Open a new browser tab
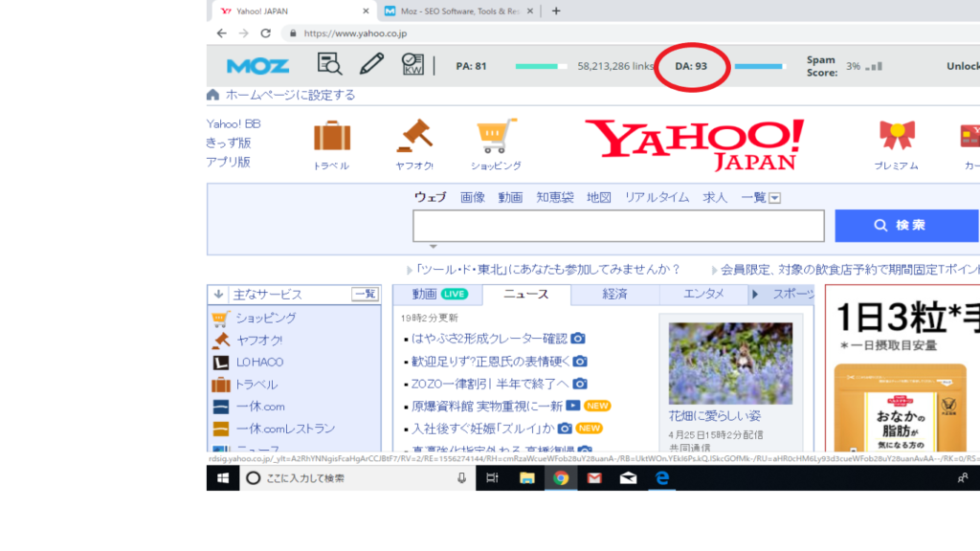This screenshot has height=551, width=980. 556,11
